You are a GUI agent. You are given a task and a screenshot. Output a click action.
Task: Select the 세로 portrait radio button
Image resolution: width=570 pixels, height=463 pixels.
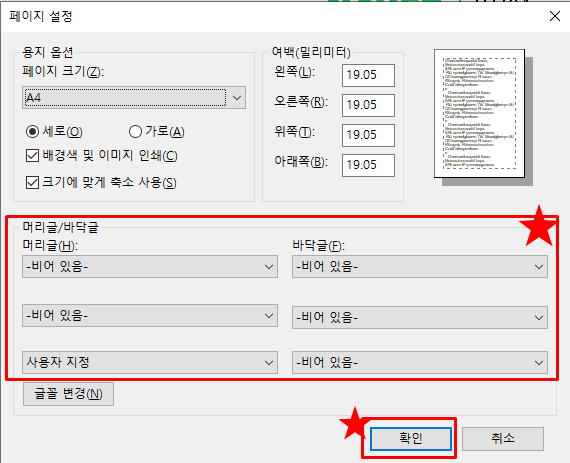pos(32,132)
